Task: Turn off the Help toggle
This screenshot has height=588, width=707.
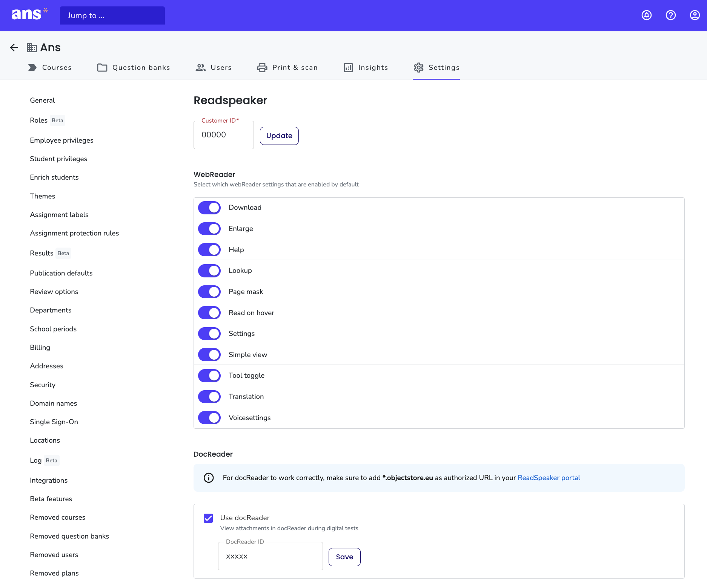Action: 209,250
